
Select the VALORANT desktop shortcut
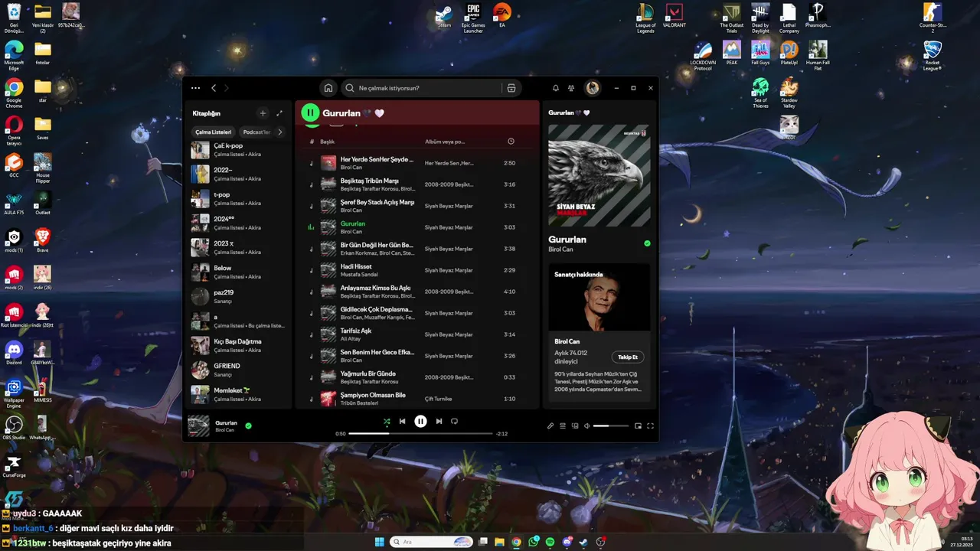click(675, 17)
